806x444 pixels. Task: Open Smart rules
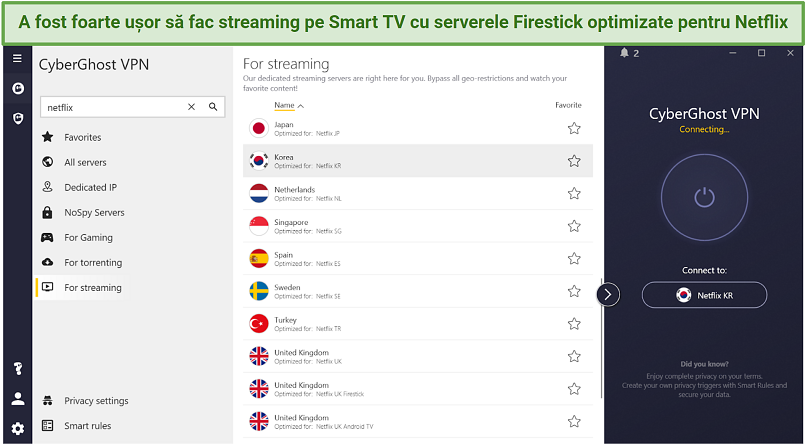click(87, 426)
